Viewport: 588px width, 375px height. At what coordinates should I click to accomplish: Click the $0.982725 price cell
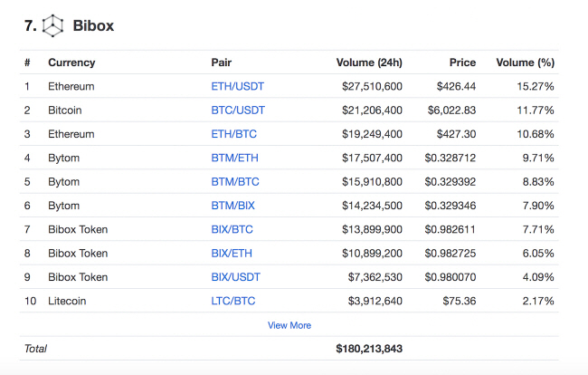point(450,254)
